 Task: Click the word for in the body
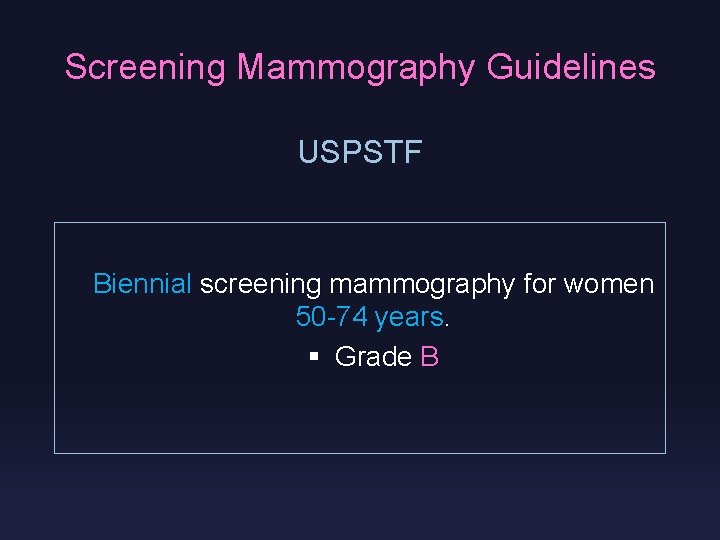tap(540, 284)
